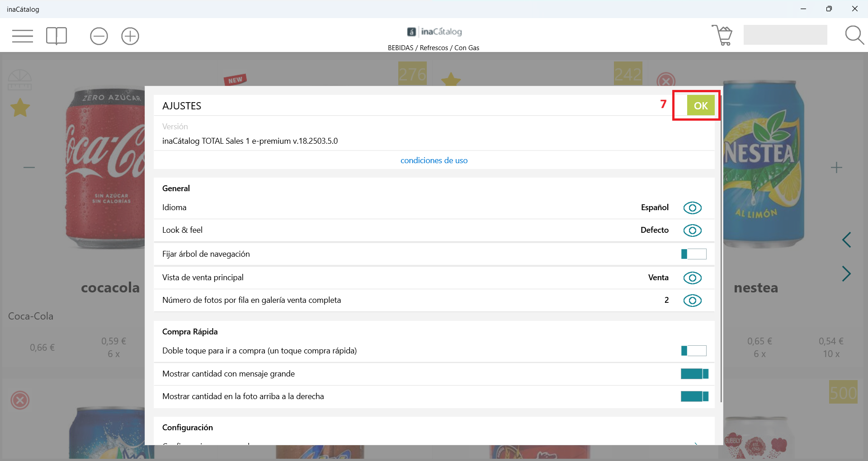Click the General section heading
Screen dimensions: 868x461
[x=176, y=188]
